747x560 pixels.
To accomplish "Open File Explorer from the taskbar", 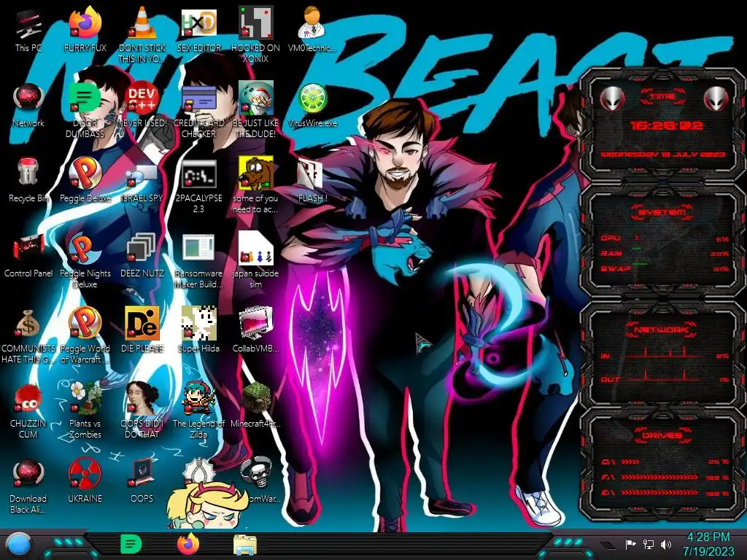I will [x=245, y=545].
